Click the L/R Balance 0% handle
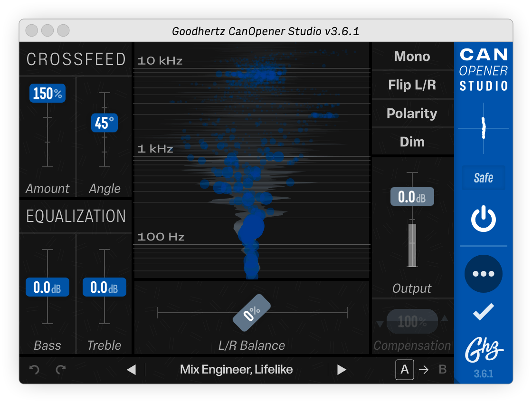The width and height of the screenshot is (532, 403). [252, 313]
